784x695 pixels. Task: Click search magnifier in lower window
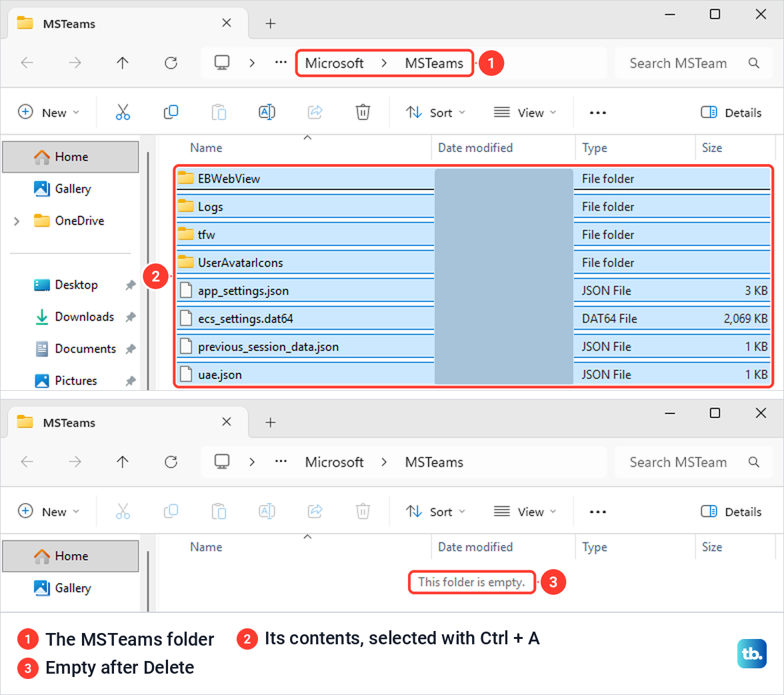tap(753, 462)
